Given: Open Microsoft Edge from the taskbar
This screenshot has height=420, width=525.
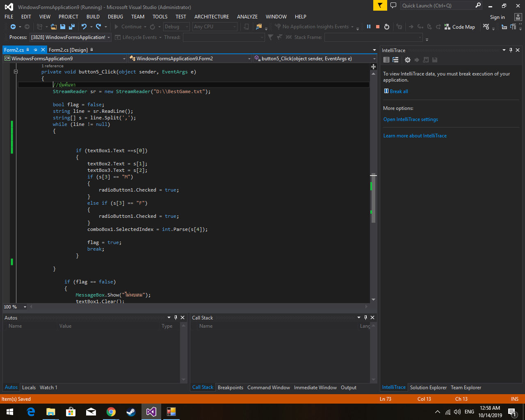Looking at the screenshot, I should tap(31, 412).
